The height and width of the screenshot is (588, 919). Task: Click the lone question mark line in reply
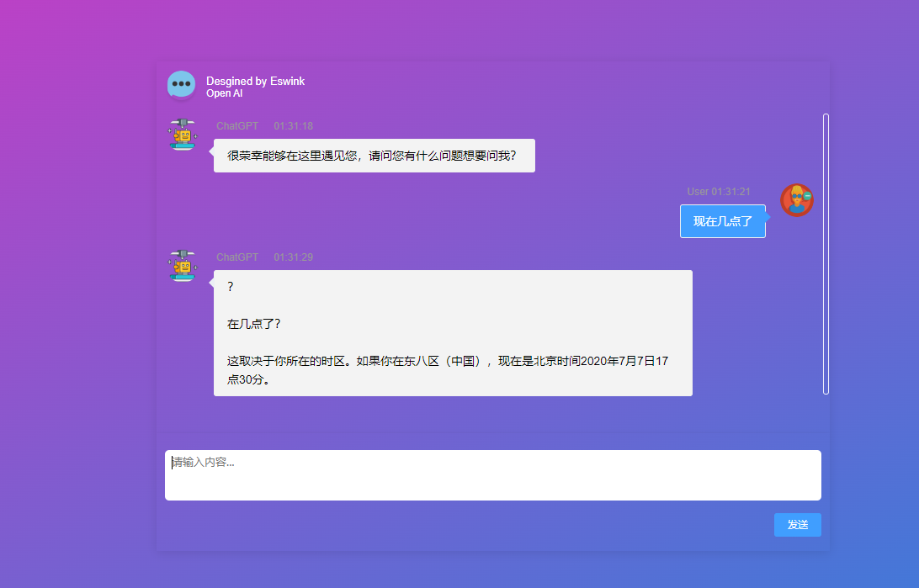[x=231, y=287]
